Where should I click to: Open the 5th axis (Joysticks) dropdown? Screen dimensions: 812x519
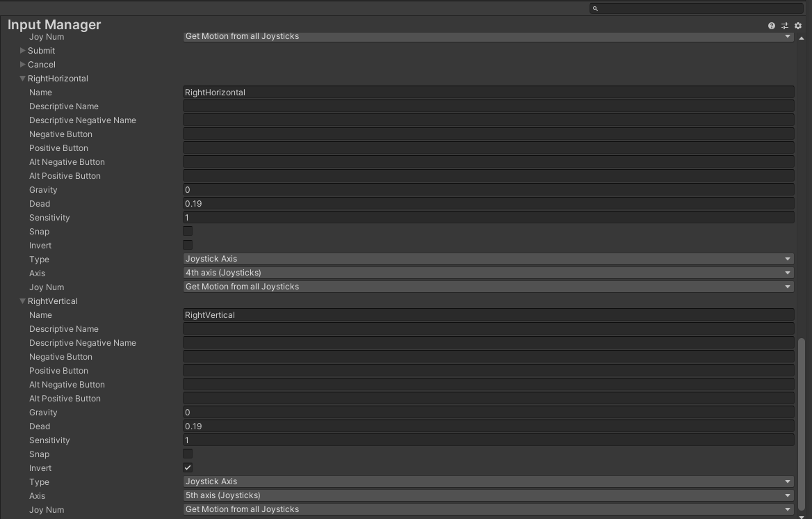[488, 495]
